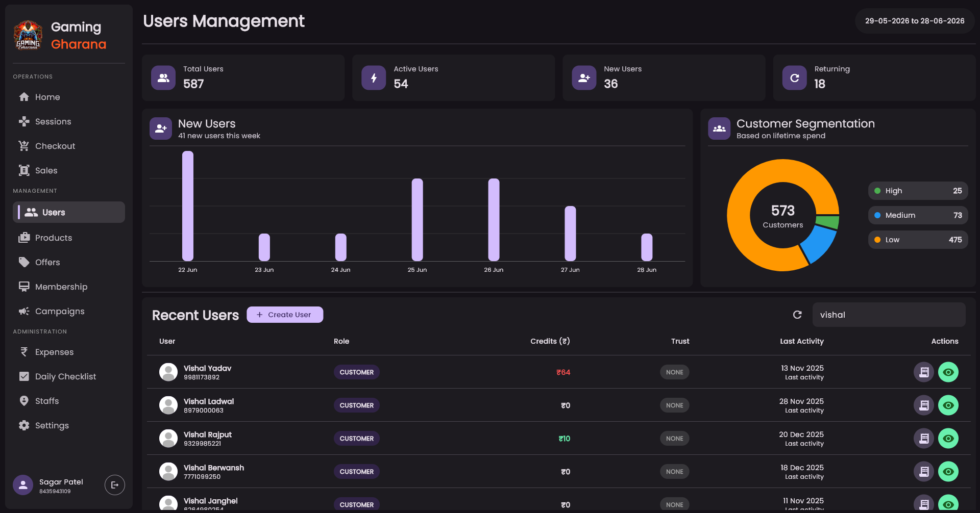Click the Active Users lightning icon
The height and width of the screenshot is (513, 980).
point(374,78)
